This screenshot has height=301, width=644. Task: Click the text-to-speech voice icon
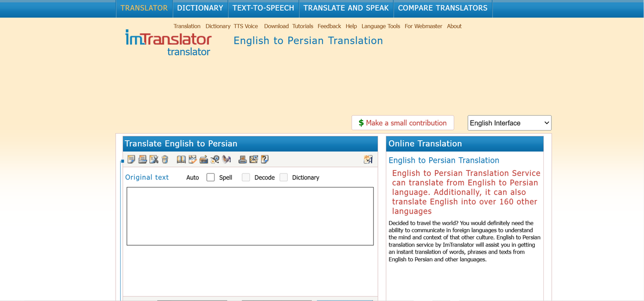pos(226,159)
